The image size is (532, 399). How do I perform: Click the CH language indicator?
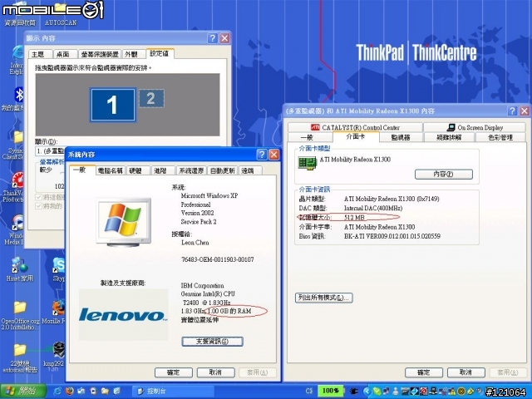(x=309, y=392)
